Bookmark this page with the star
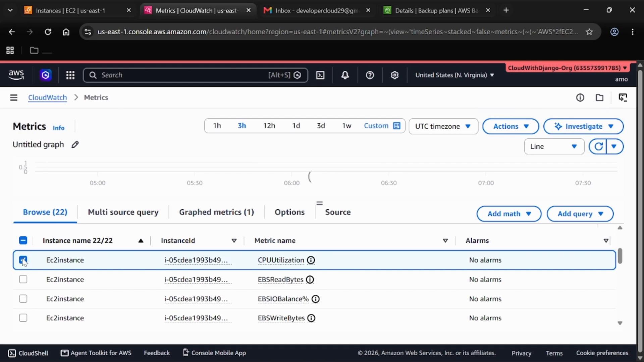This screenshot has height=362, width=644. tap(589, 32)
